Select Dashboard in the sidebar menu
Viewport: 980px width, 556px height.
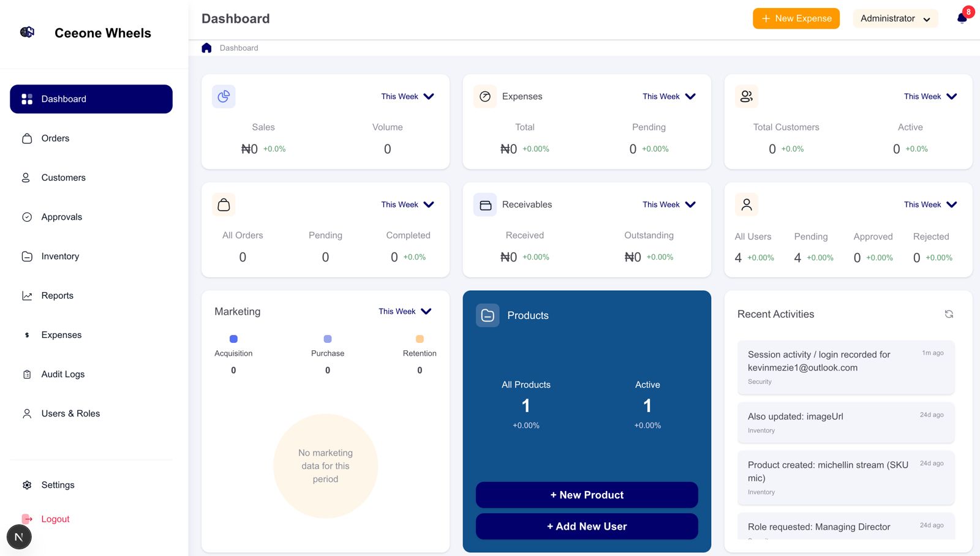91,99
